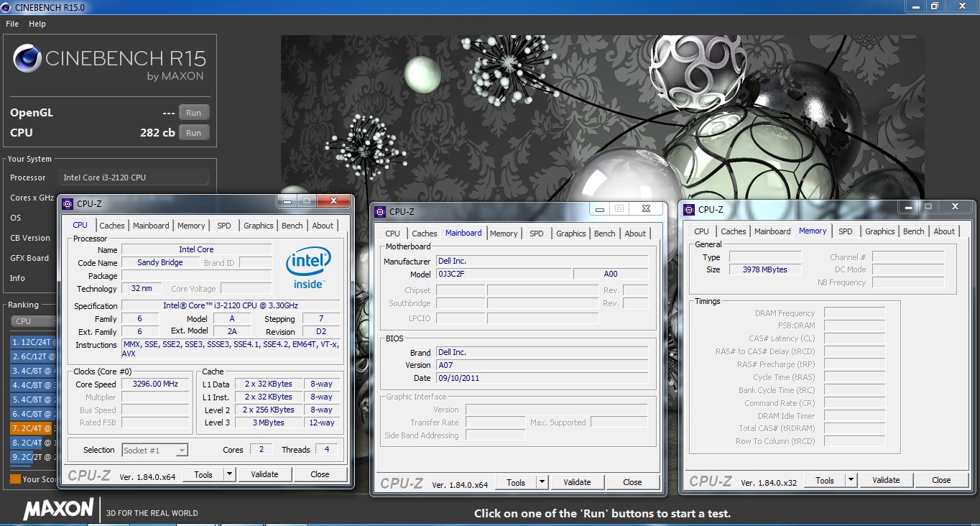Select Caches tab in the Mainboard CPU-Z window
This screenshot has height=526, width=980.
[425, 234]
